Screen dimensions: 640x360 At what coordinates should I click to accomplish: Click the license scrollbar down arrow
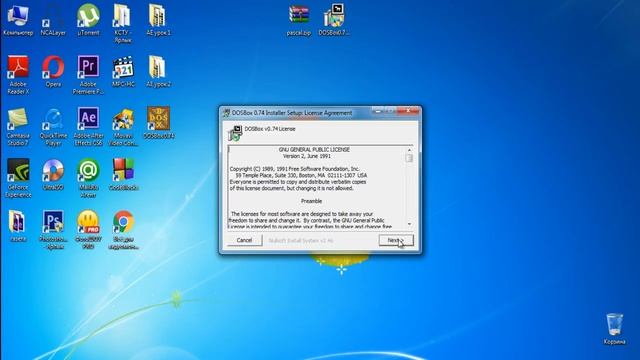click(409, 224)
